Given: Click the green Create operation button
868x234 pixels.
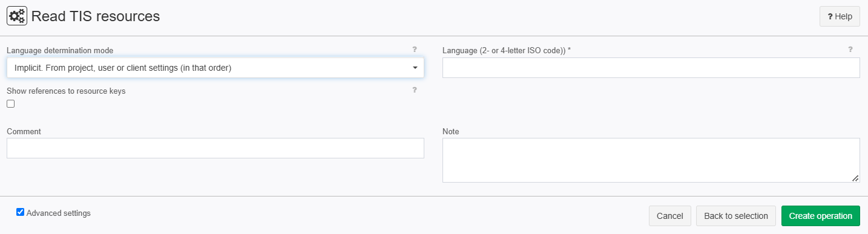Looking at the screenshot, I should coord(821,216).
